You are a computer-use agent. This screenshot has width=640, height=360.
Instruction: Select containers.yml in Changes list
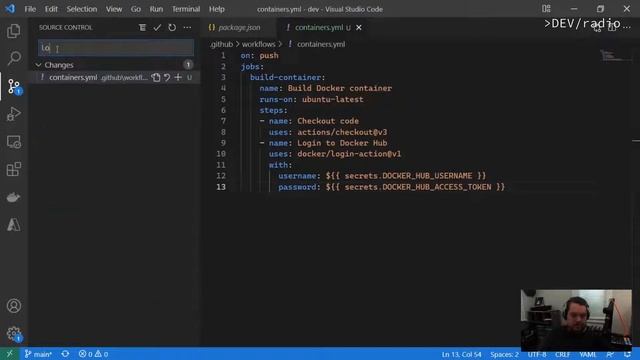click(114, 77)
